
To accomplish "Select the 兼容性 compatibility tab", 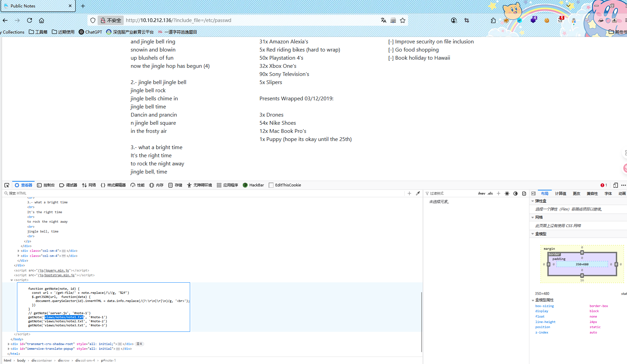I will 592,194.
